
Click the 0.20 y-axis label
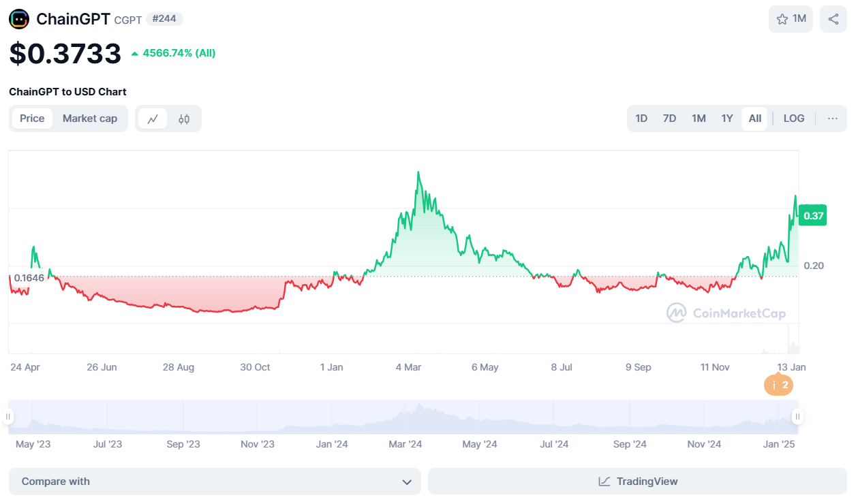(814, 266)
